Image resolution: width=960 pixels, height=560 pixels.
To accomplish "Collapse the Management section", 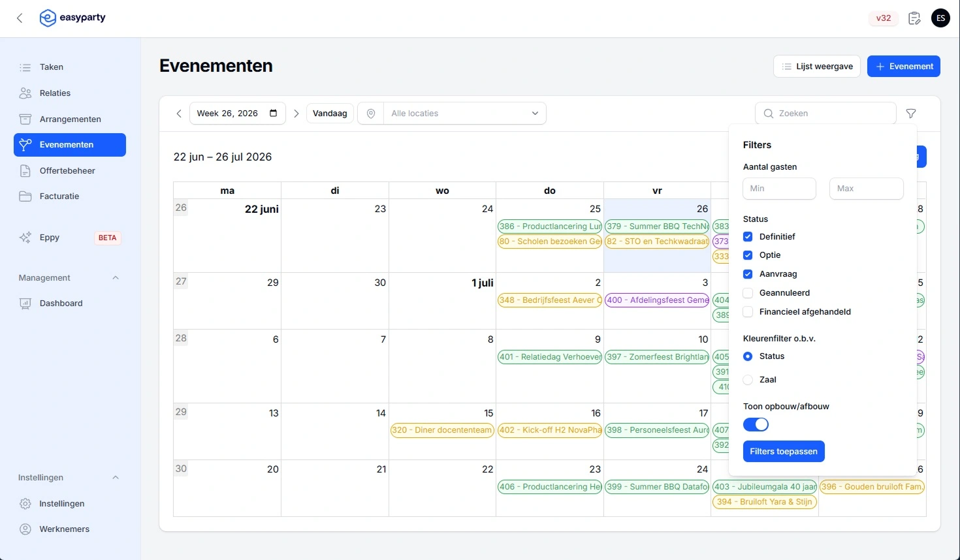I will tap(116, 278).
